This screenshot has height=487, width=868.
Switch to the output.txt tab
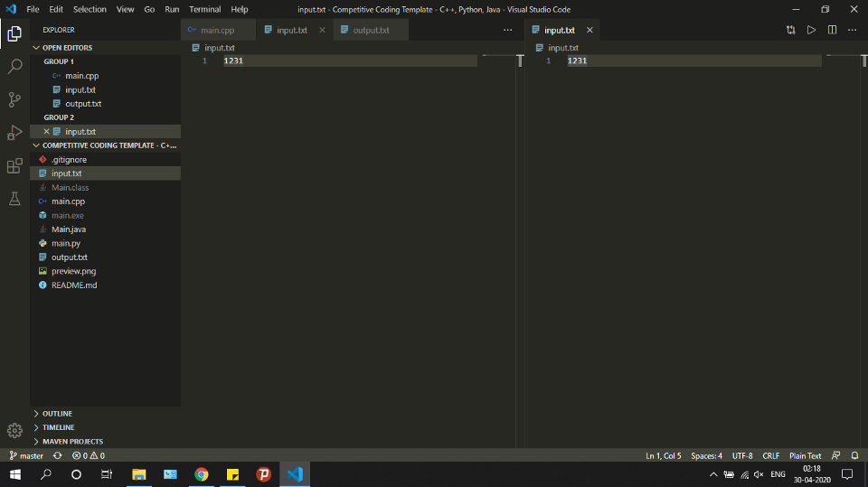[371, 30]
